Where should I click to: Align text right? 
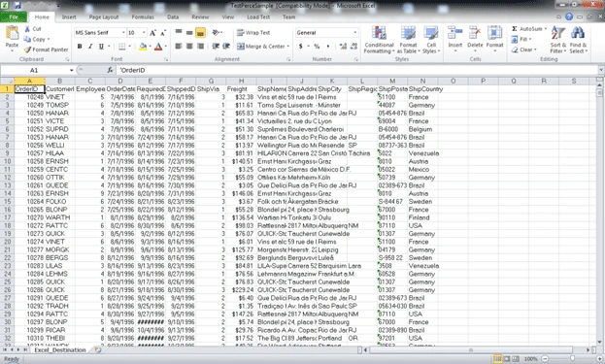click(x=200, y=47)
